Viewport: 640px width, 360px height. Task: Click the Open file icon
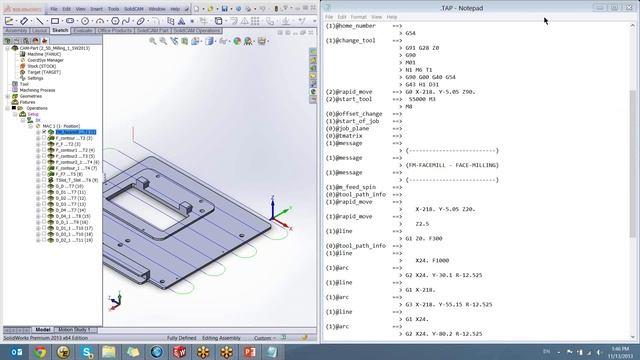coord(211,9)
